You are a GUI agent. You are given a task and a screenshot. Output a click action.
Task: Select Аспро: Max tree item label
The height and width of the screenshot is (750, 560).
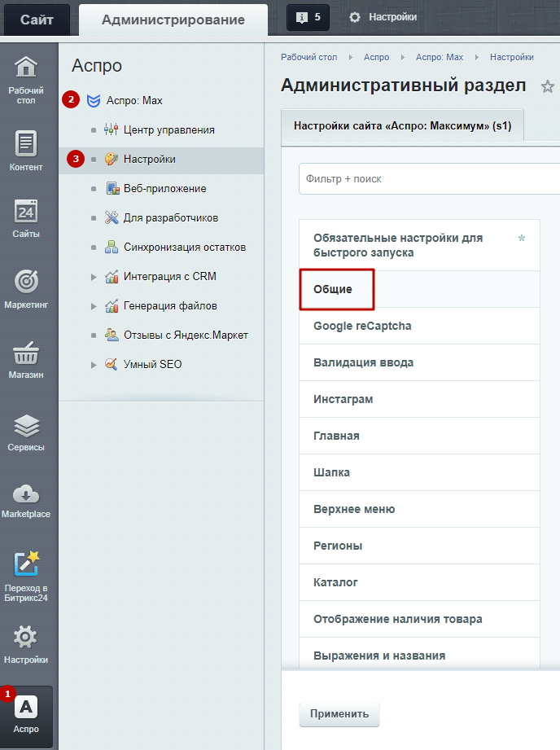(134, 100)
